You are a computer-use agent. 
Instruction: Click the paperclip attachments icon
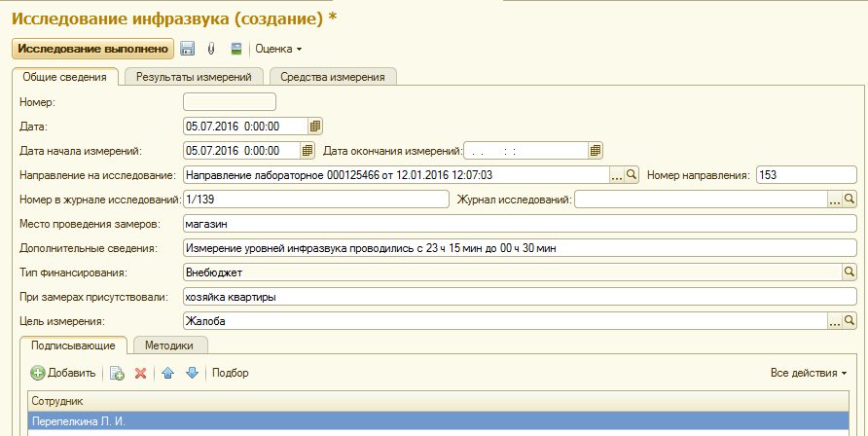tap(211, 49)
